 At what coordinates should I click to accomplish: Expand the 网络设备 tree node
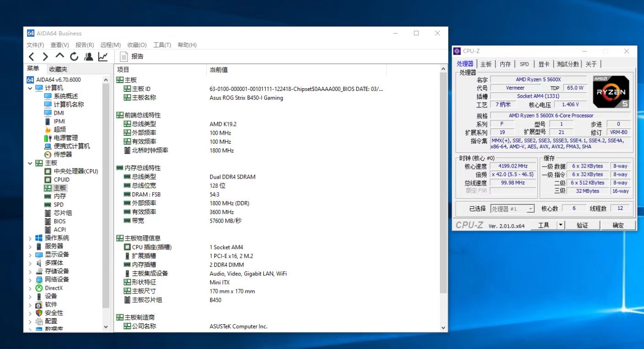pos(30,280)
